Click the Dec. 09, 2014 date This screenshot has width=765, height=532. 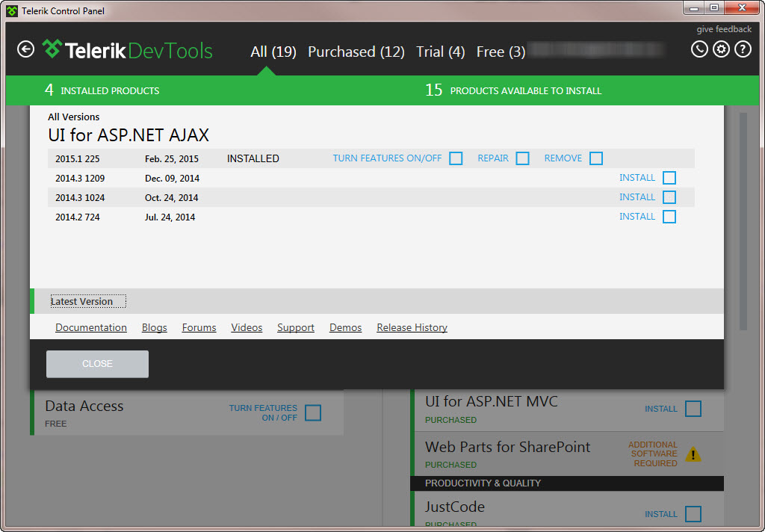[x=173, y=179]
